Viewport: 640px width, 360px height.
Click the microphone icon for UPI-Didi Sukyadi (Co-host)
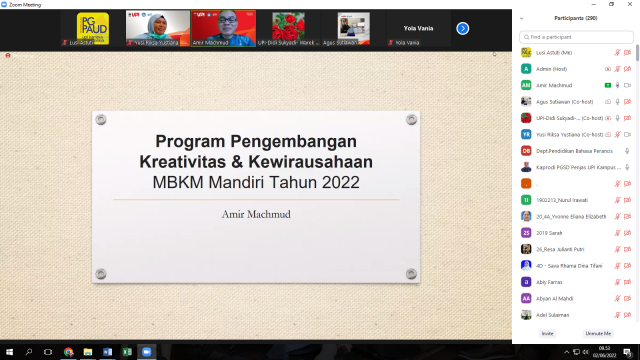pyautogui.click(x=618, y=118)
